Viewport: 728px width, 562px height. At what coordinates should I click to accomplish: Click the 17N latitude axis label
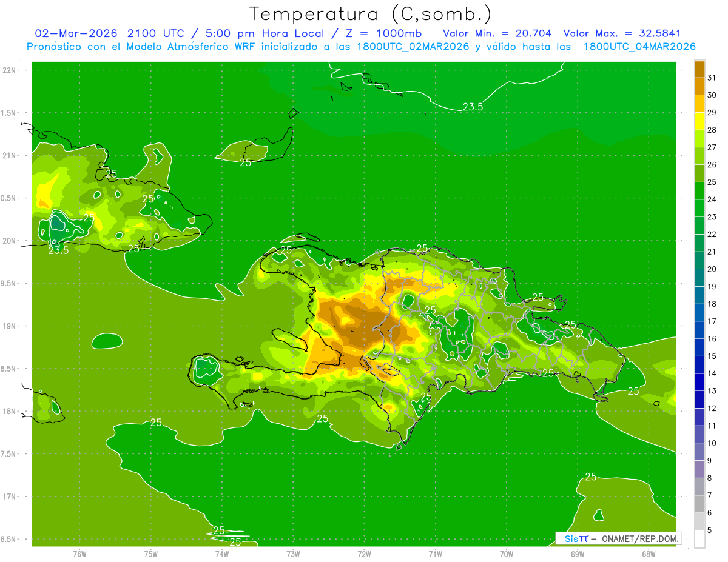pos(10,497)
